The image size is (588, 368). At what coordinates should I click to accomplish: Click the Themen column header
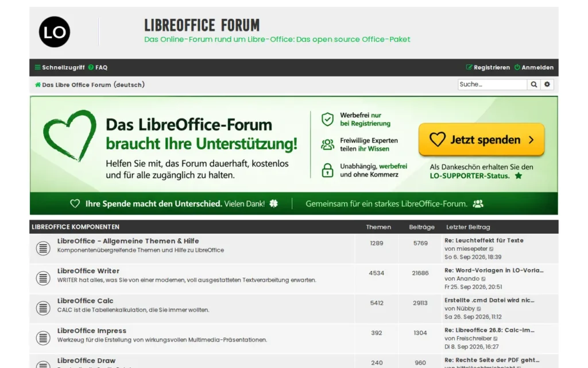(x=378, y=227)
